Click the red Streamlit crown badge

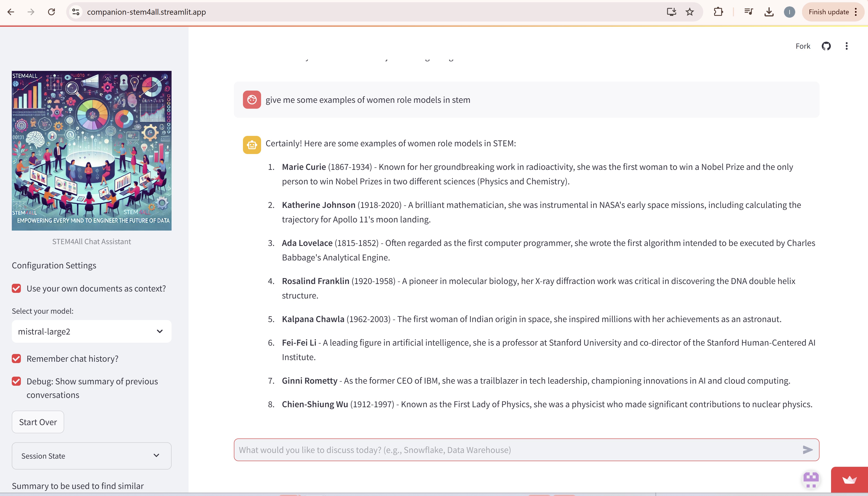pyautogui.click(x=849, y=480)
